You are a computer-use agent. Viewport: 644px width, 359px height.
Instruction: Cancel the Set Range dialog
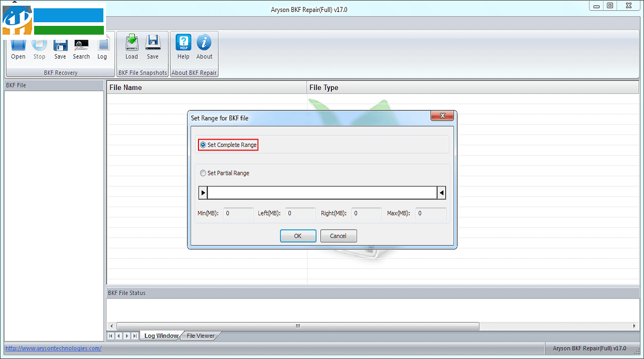pyautogui.click(x=338, y=236)
